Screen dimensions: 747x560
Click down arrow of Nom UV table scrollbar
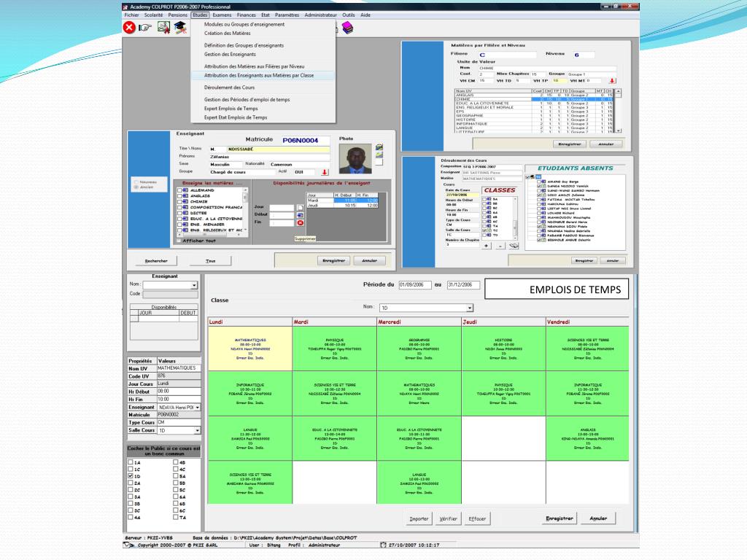point(619,130)
